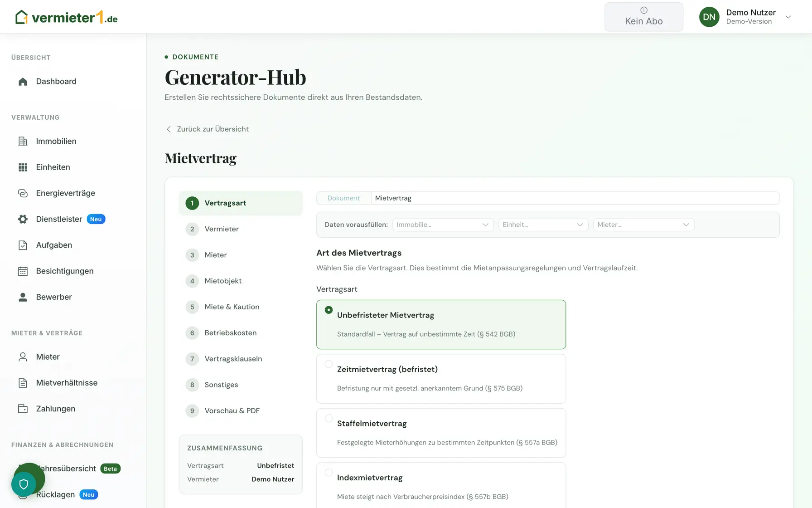The width and height of the screenshot is (812, 508).
Task: Expand the Demo Nutzer account menu chevron
Action: click(788, 17)
